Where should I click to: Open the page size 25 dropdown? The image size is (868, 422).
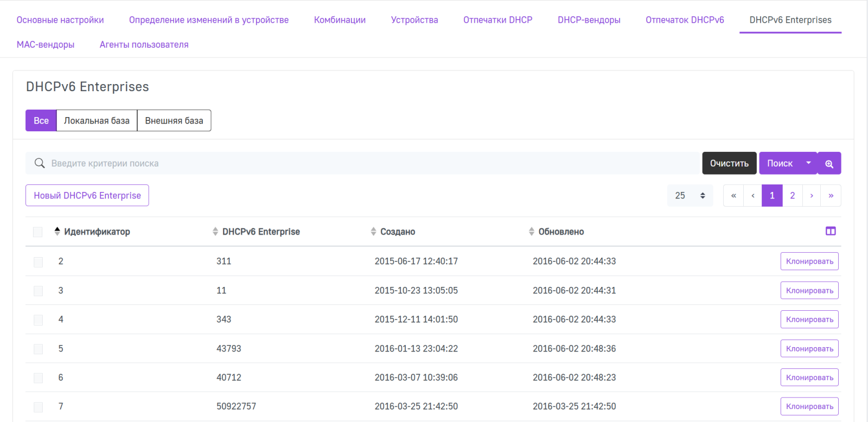[690, 196]
